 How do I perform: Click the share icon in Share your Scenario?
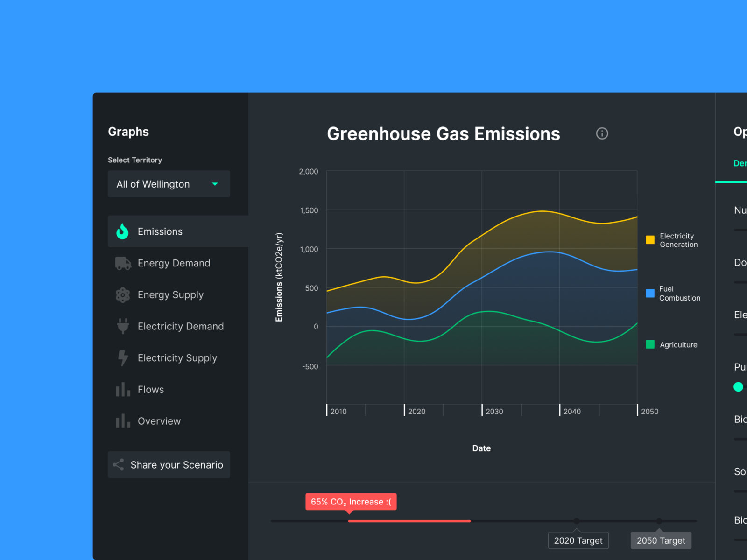click(x=119, y=465)
